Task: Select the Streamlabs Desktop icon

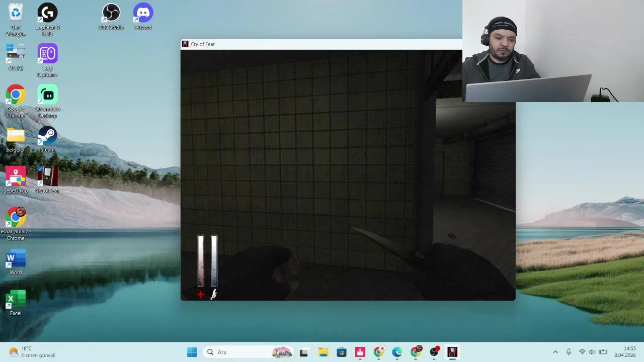Action: [x=47, y=102]
